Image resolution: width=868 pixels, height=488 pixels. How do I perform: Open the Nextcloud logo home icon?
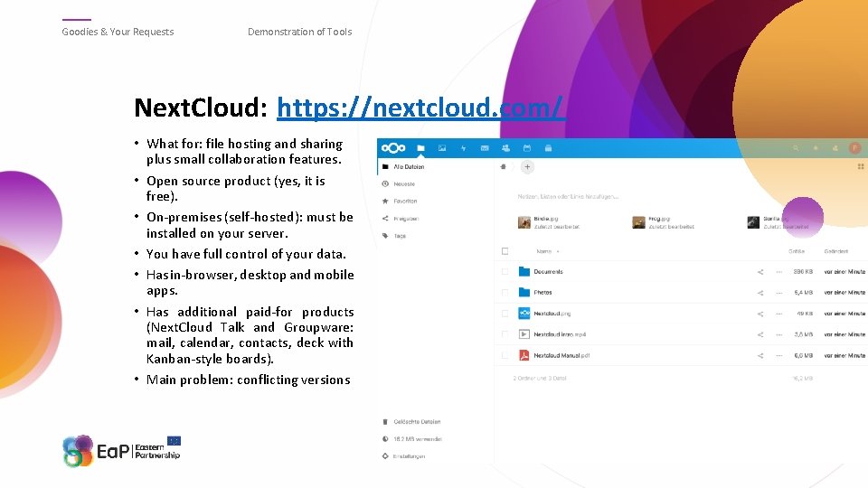[393, 147]
